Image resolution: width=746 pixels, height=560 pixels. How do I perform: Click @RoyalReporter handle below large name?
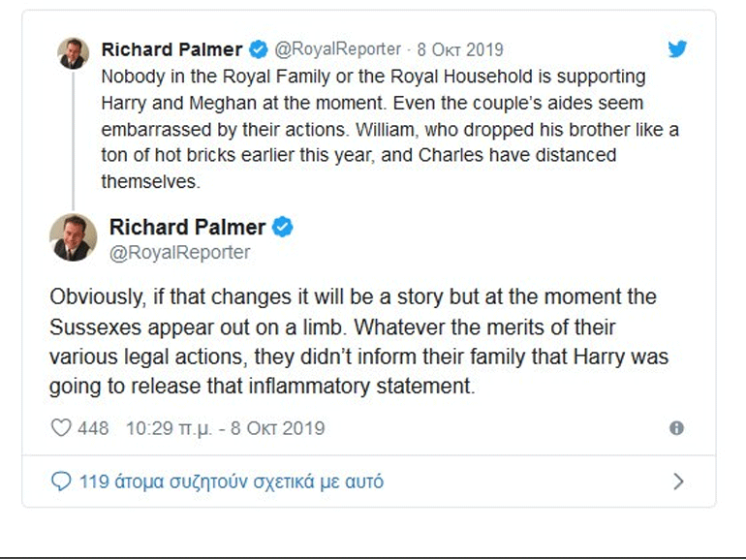tap(179, 253)
